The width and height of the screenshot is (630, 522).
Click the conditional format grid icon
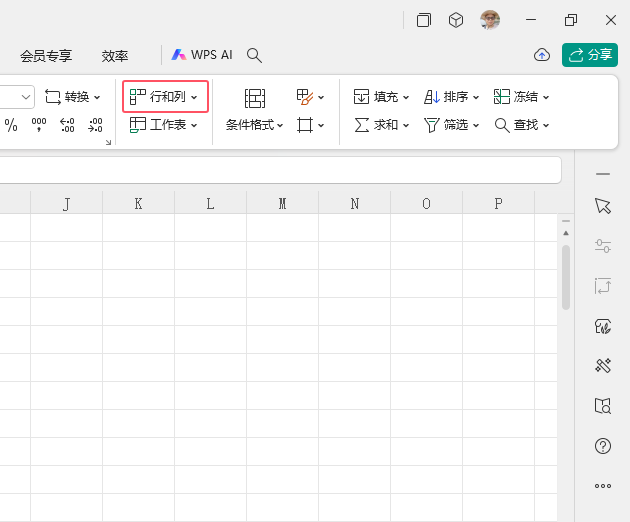[x=255, y=98]
